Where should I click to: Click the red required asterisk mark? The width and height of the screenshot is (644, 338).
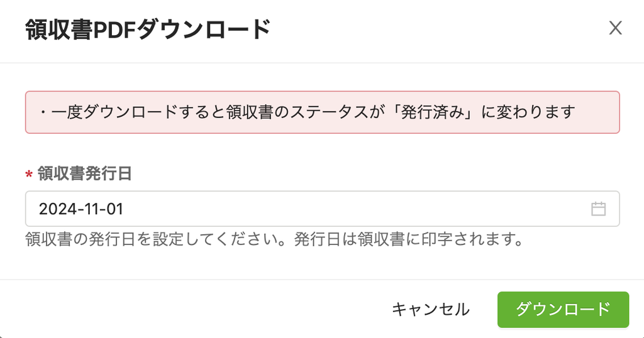pos(29,175)
